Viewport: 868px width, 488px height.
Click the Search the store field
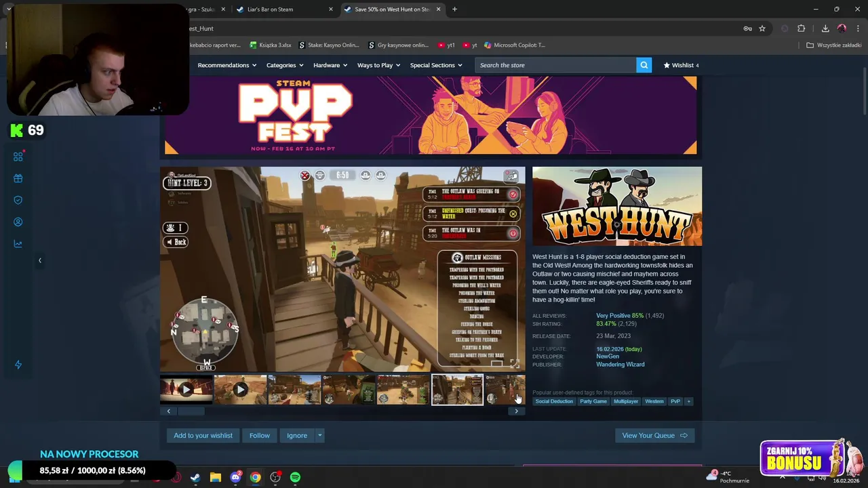click(x=555, y=65)
